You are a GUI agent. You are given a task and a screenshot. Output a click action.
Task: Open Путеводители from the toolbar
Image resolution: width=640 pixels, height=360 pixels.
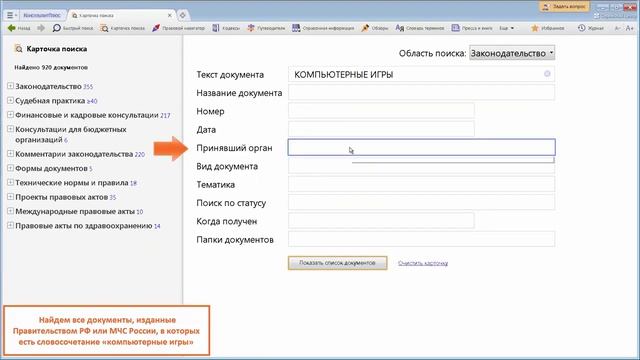click(x=266, y=28)
